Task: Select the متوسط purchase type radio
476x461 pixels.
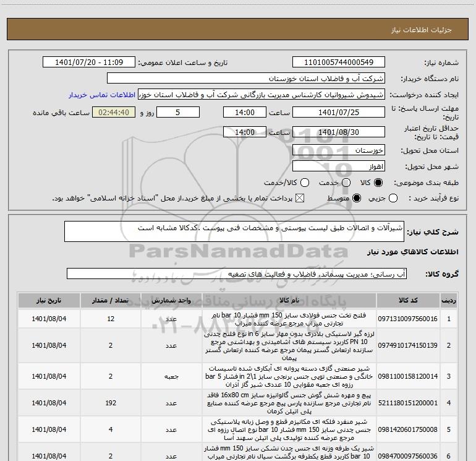Action: [x=357, y=199]
